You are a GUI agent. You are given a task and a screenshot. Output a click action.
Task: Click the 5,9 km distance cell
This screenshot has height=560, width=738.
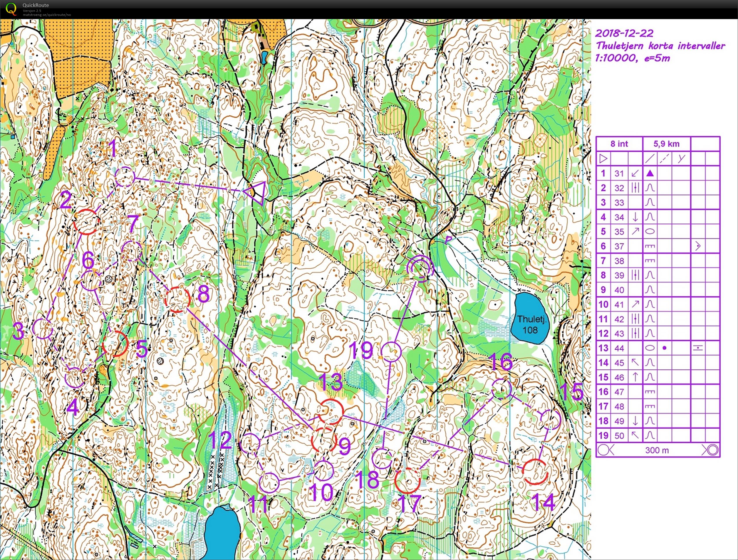click(x=666, y=144)
